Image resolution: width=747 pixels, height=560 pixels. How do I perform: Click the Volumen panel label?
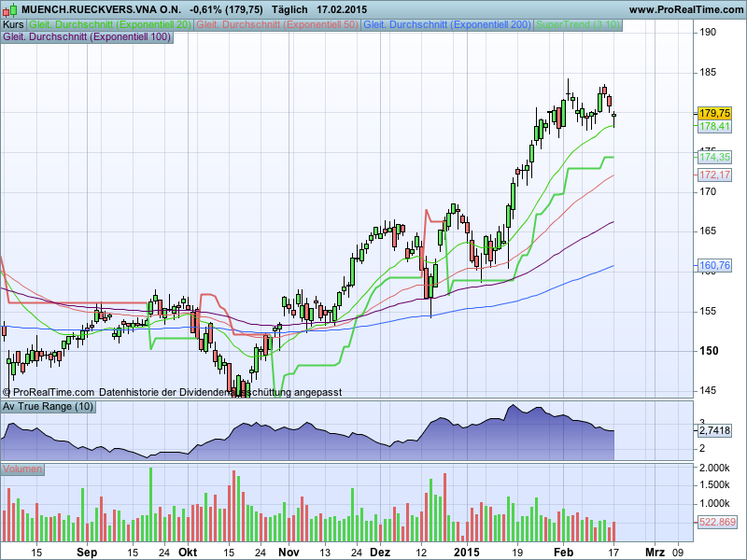22,469
